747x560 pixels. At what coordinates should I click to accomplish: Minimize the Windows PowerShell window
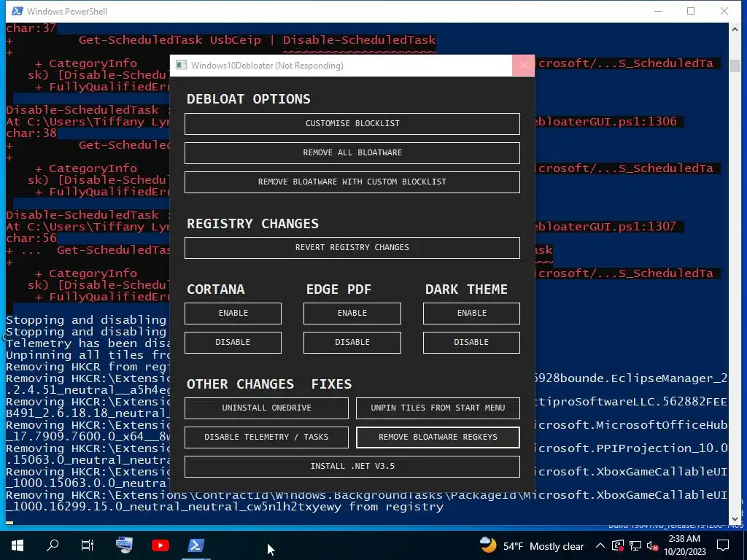658,11
